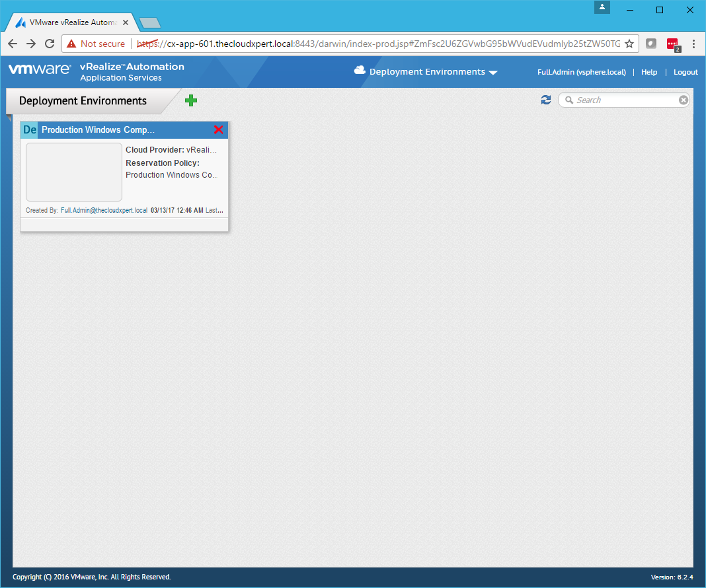Open the Production Windows Comp... card title
This screenshot has width=706, height=588.
point(98,130)
